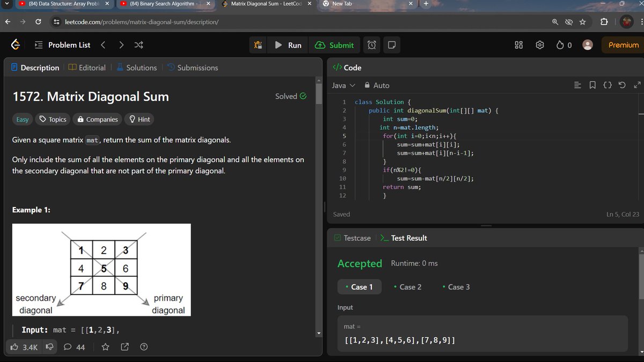
Task: Open the comments count 44
Action: (x=75, y=348)
